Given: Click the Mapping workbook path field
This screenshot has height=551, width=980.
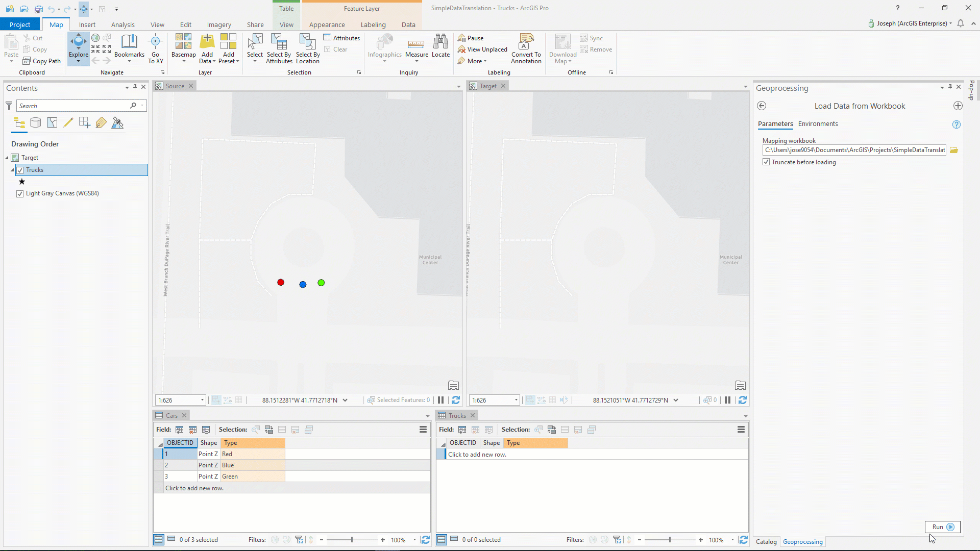Looking at the screenshot, I should click(x=854, y=150).
